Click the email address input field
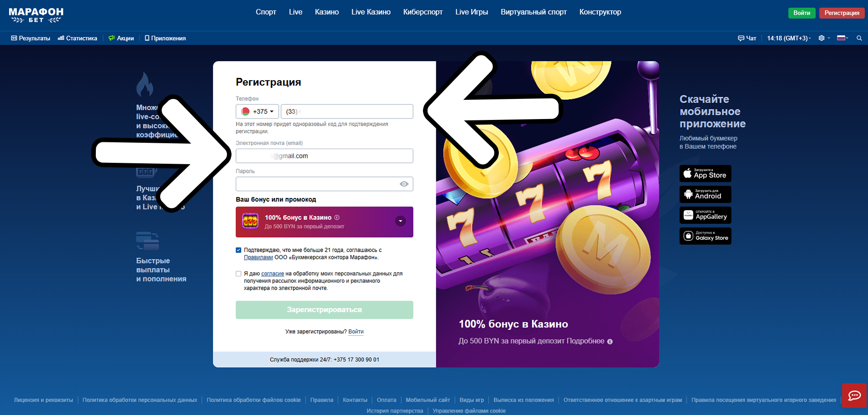Screen dimensions: 868x415 324,156
